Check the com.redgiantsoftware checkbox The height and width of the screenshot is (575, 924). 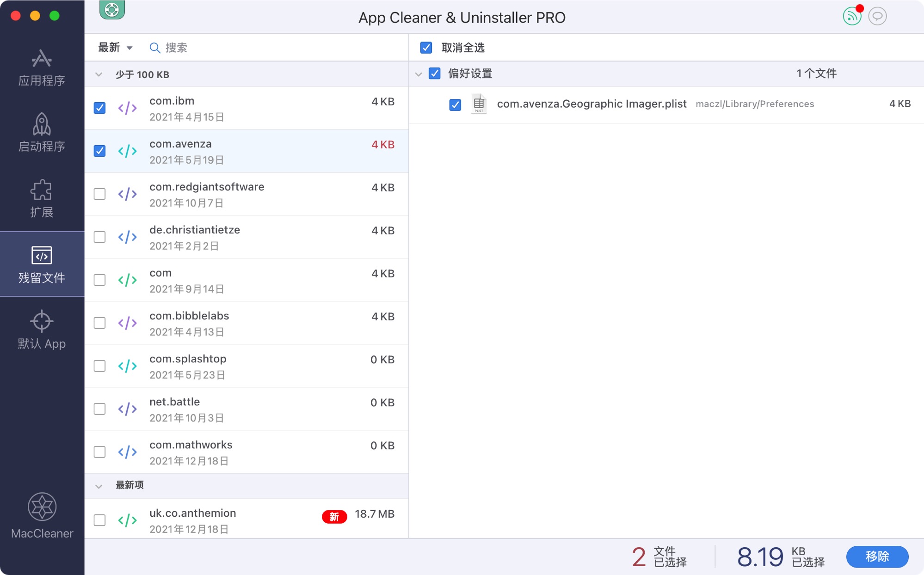click(99, 194)
